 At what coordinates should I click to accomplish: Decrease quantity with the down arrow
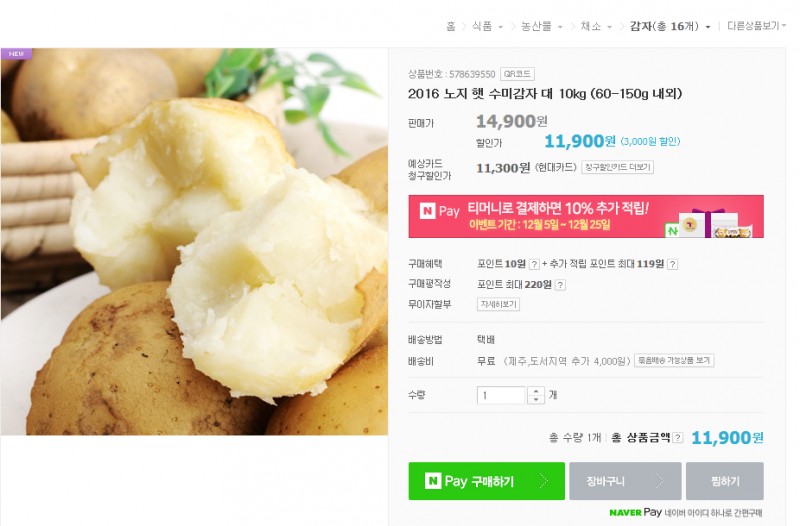coord(536,399)
